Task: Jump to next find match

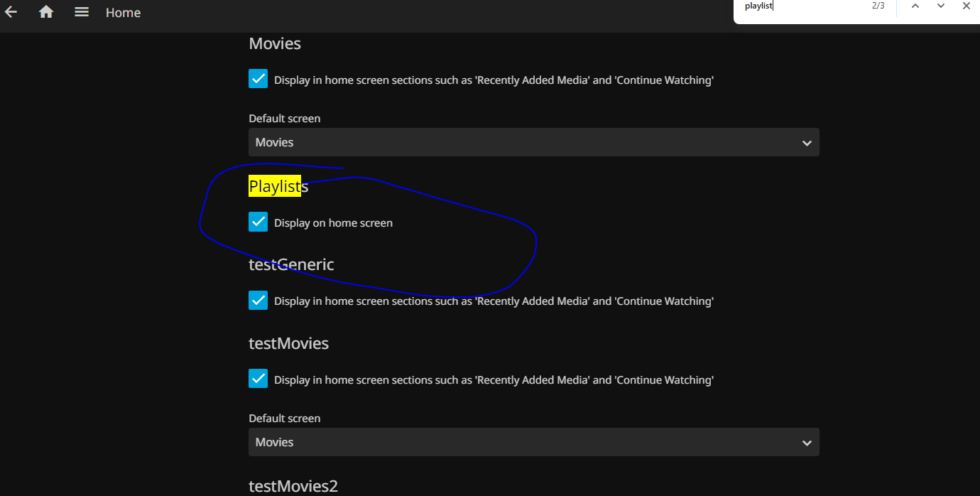Action: click(941, 6)
